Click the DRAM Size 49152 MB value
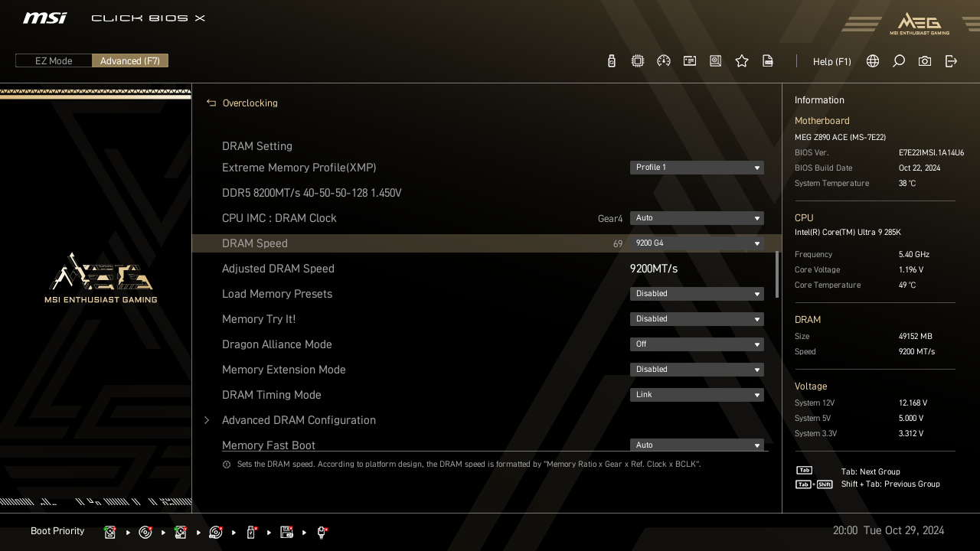Image resolution: width=980 pixels, height=551 pixels. click(x=916, y=336)
